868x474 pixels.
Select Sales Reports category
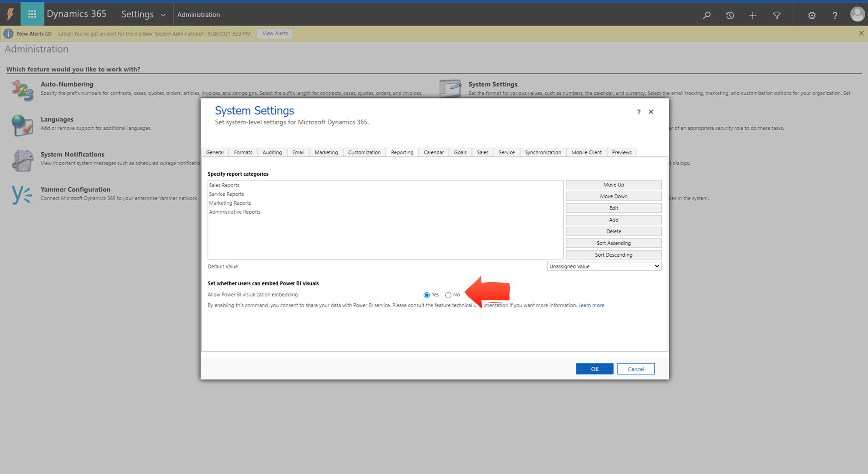(x=224, y=185)
